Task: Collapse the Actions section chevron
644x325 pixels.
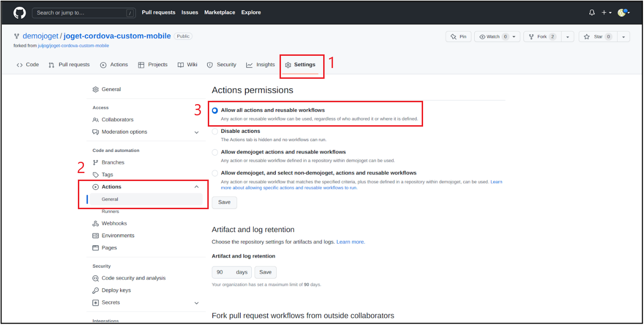Action: pyautogui.click(x=197, y=187)
